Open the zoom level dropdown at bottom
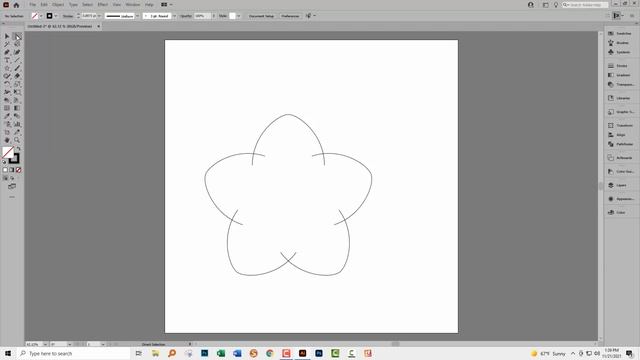640x360 pixels. pos(45,344)
